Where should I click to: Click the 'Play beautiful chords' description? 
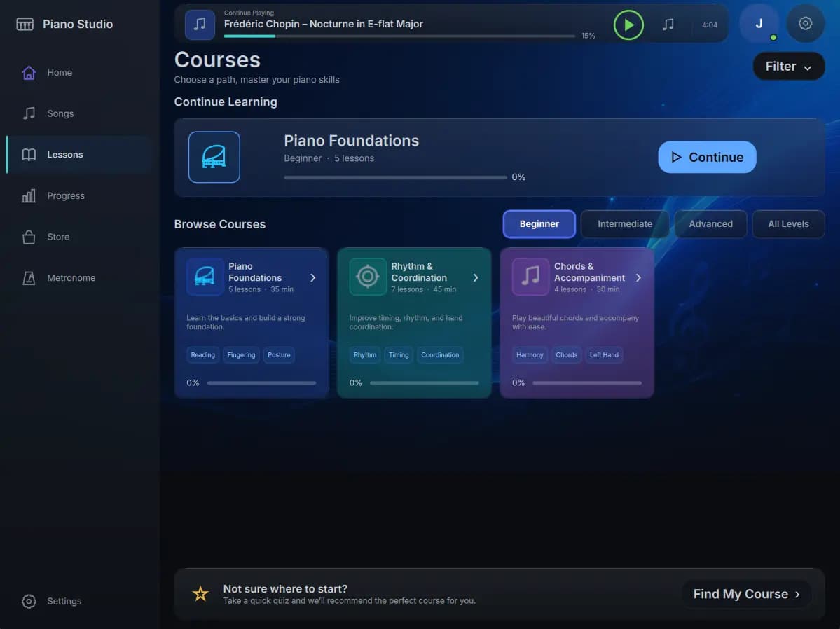pyautogui.click(x=575, y=322)
